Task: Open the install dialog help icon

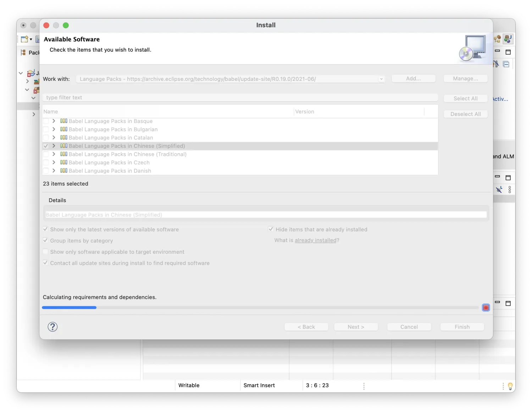Action: click(52, 327)
